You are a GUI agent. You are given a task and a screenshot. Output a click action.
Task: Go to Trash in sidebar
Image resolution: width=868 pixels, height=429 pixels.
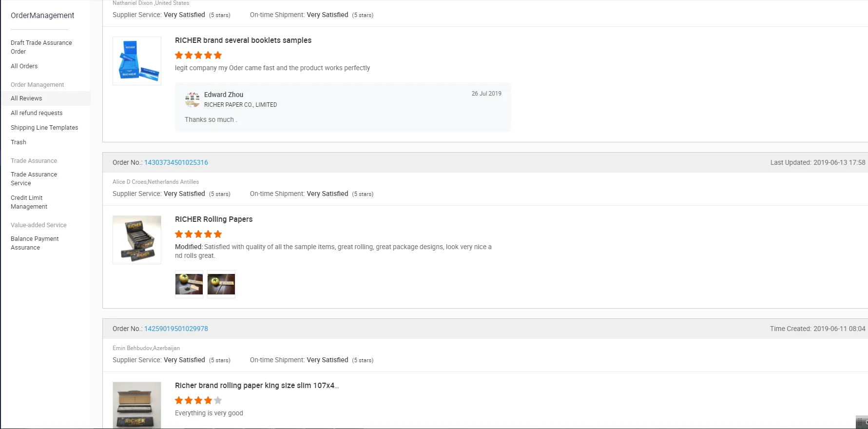click(19, 142)
